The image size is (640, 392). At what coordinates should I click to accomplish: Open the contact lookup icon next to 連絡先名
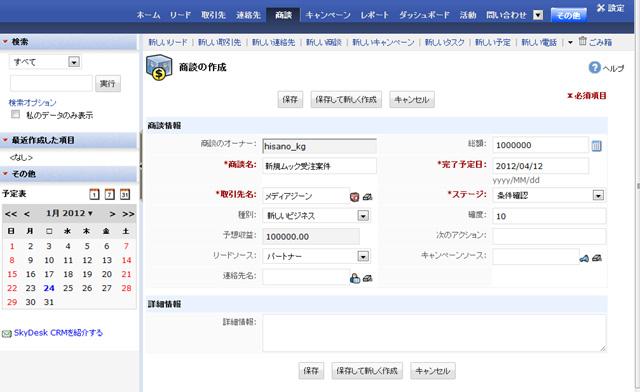tap(355, 278)
